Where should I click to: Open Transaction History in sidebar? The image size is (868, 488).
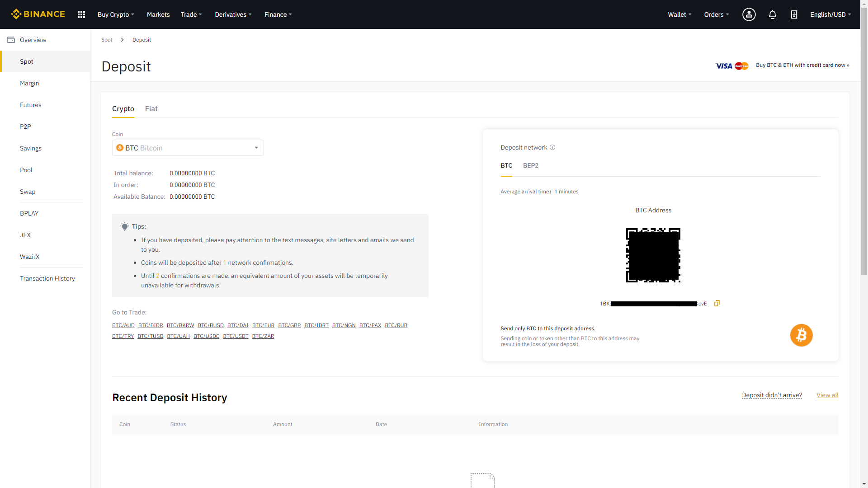[x=47, y=278]
